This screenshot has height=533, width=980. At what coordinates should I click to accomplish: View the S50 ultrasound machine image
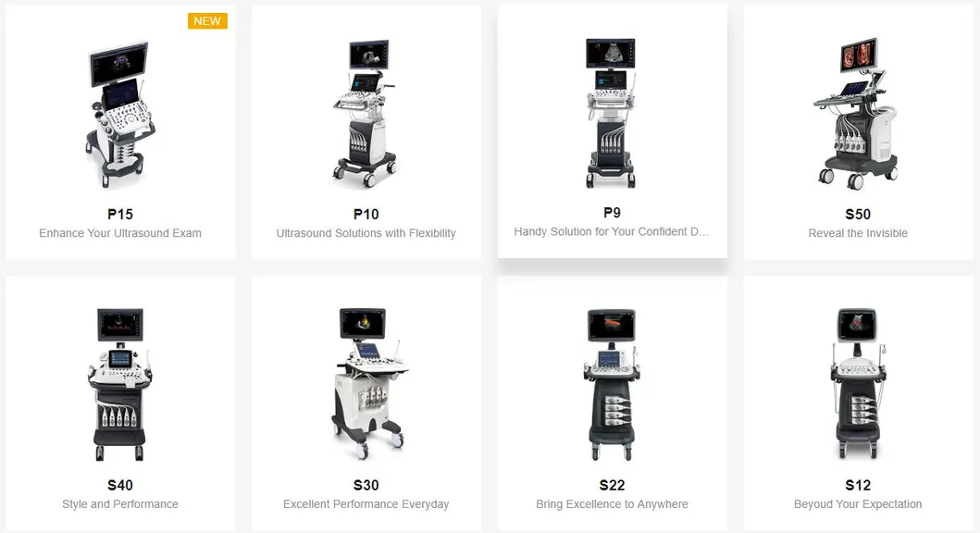pos(858,113)
